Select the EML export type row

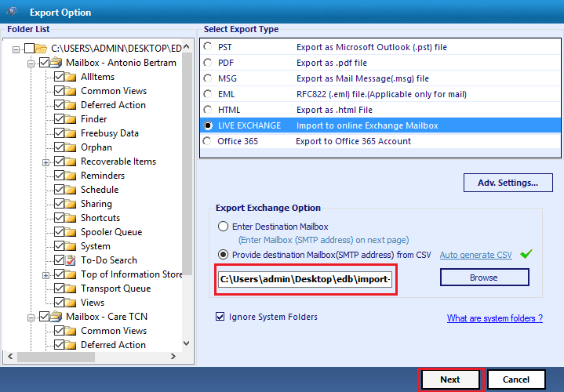380,94
